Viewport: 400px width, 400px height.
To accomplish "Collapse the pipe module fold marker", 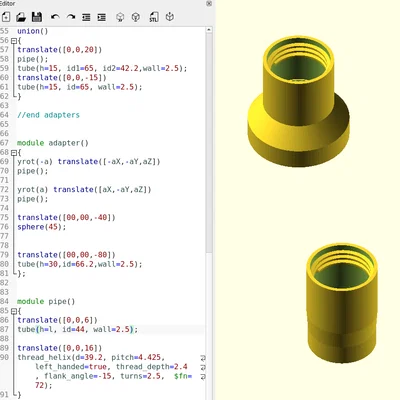I will coord(14,311).
